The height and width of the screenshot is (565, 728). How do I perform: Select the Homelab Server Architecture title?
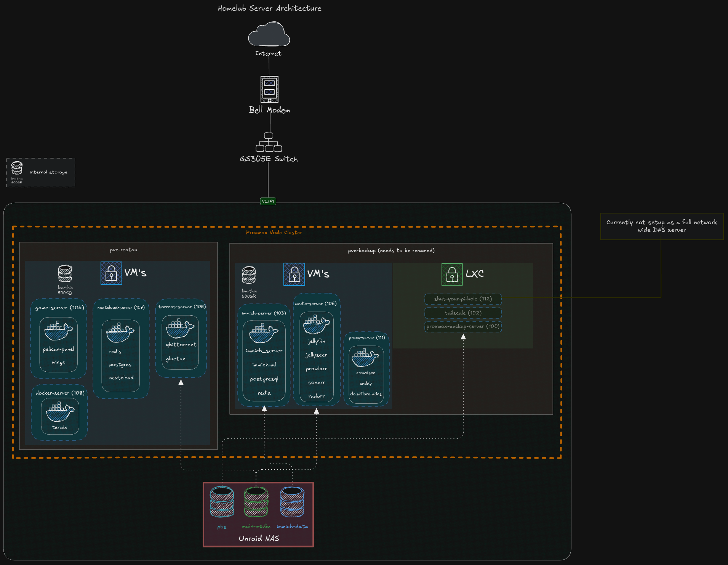coord(269,8)
